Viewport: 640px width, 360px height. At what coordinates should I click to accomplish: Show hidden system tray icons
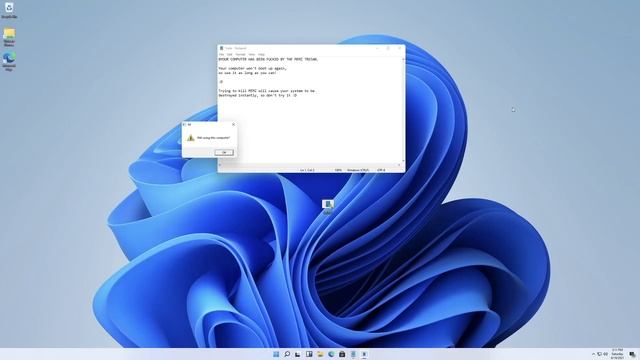593,354
